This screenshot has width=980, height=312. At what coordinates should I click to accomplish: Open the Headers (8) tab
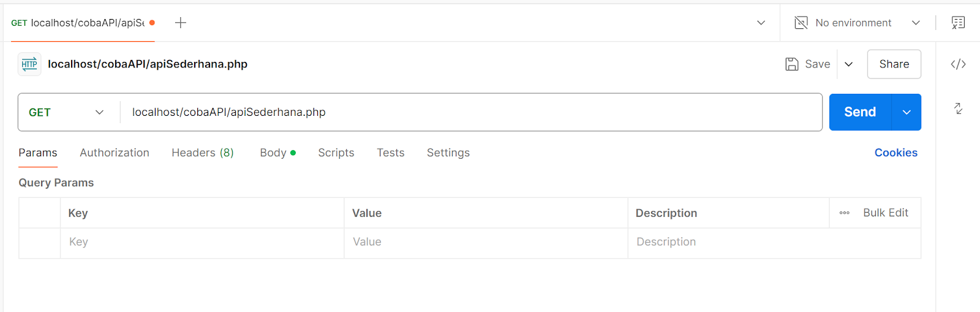point(202,153)
